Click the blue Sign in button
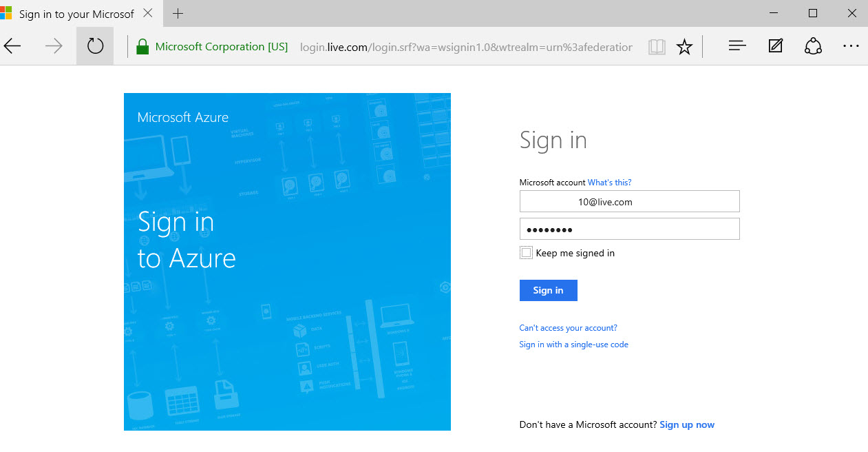 point(548,290)
